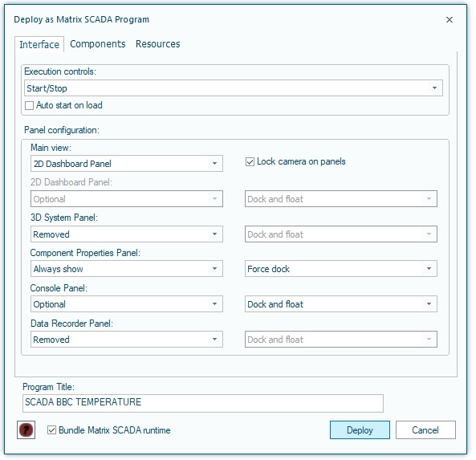This screenshot has width=476, height=460.
Task: Close the Deploy as Matrix SCADA dialog
Action: pyautogui.click(x=450, y=20)
